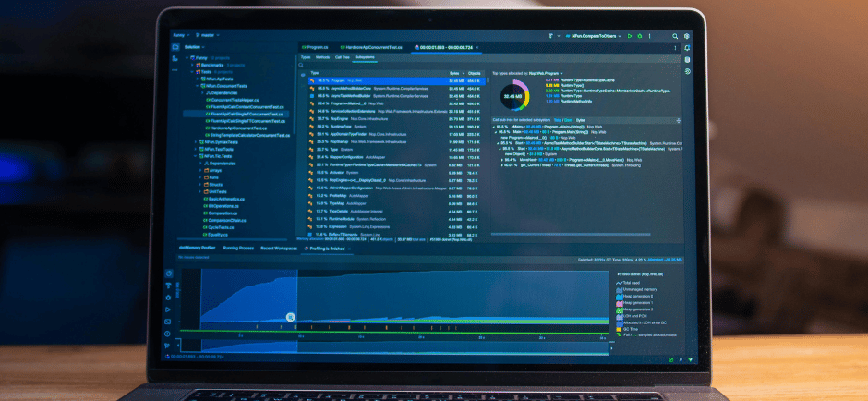Open the Run play tool window icon
This screenshot has width=868, height=401.
pos(168,310)
